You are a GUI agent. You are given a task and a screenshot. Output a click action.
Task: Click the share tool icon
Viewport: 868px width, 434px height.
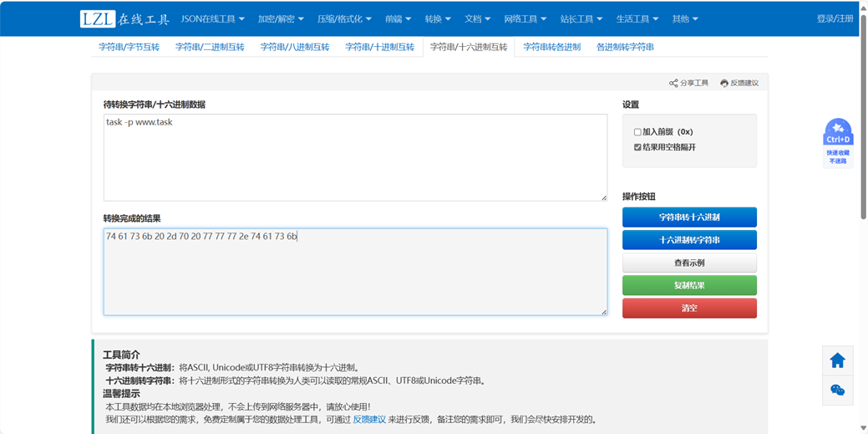point(673,83)
